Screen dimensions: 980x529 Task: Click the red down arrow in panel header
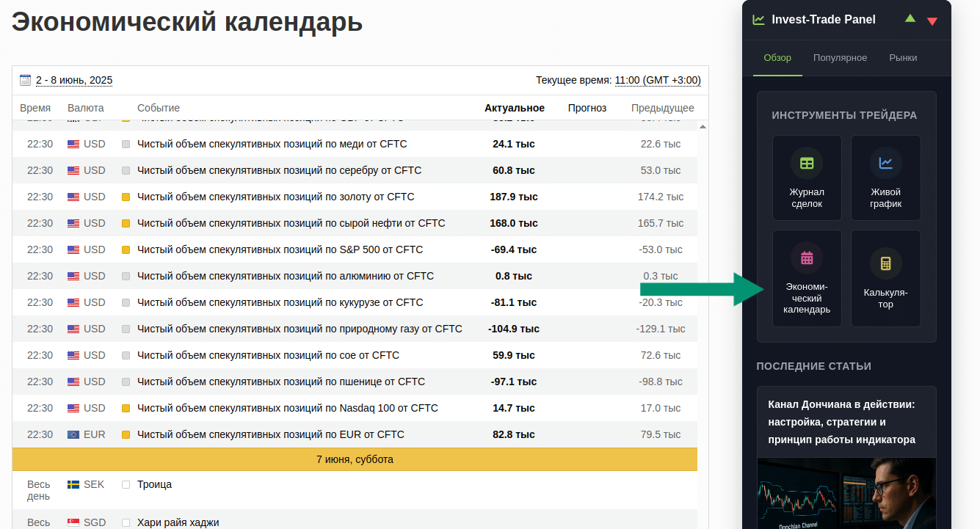(932, 21)
